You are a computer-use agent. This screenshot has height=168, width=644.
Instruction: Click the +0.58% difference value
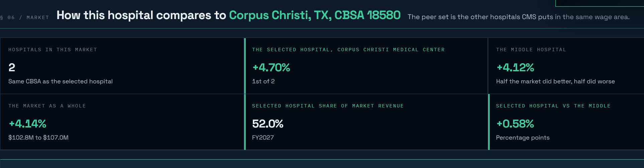pyautogui.click(x=515, y=124)
